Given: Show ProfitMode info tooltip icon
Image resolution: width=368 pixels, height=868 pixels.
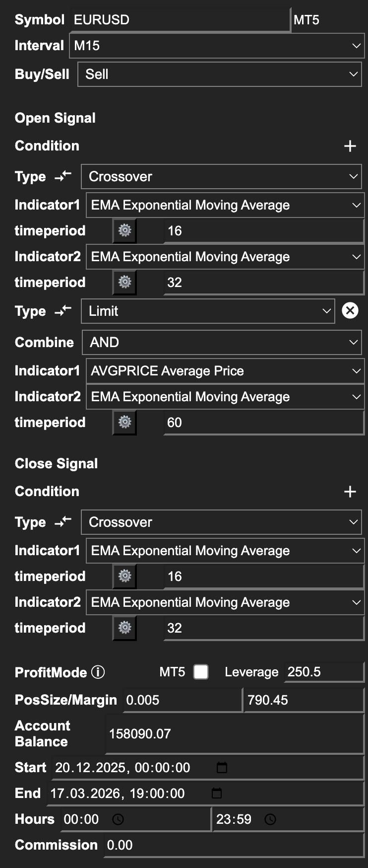Looking at the screenshot, I should click(x=98, y=672).
